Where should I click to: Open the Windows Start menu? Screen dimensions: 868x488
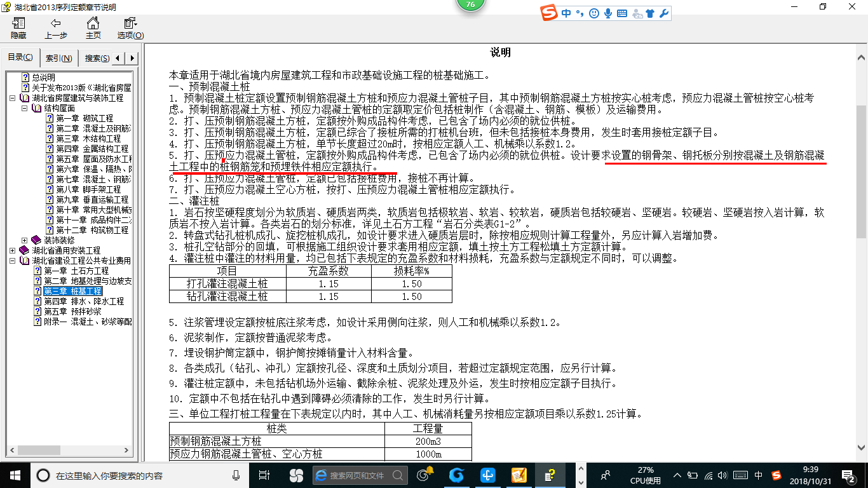pyautogui.click(x=15, y=475)
